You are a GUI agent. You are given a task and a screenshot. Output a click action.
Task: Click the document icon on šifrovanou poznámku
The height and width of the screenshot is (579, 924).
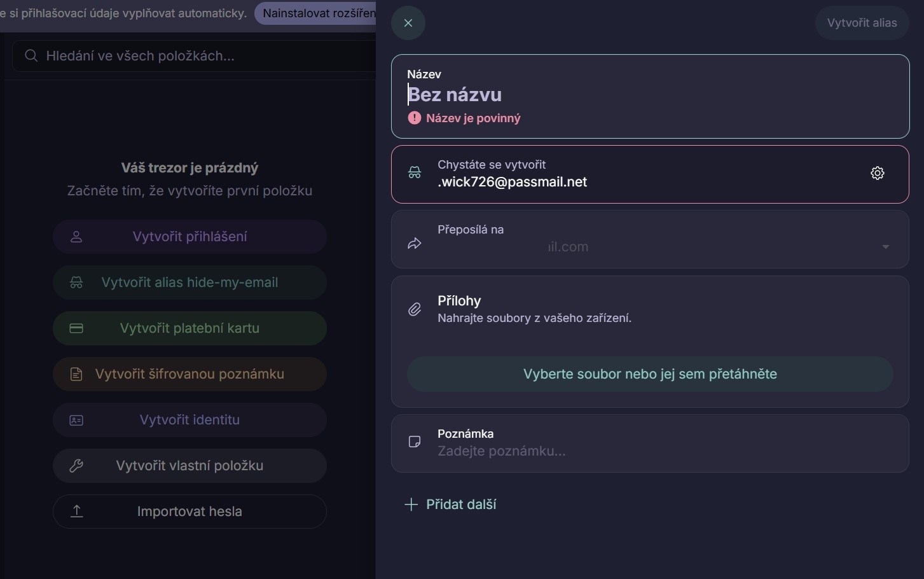coord(76,374)
